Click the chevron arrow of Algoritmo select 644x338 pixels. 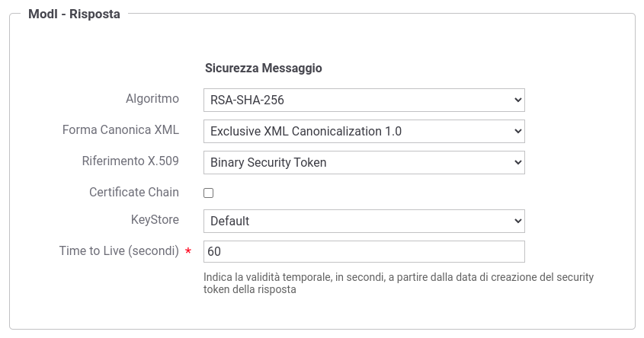pyautogui.click(x=517, y=100)
